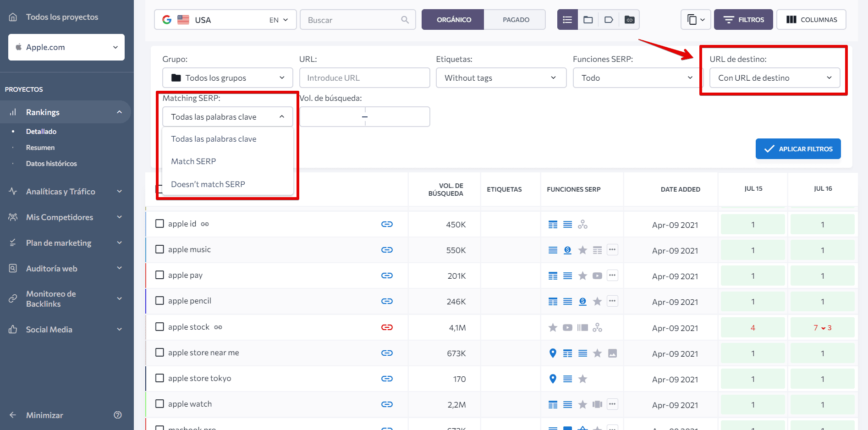Check the apple store near me checkbox
The width and height of the screenshot is (868, 430).
pyautogui.click(x=159, y=353)
